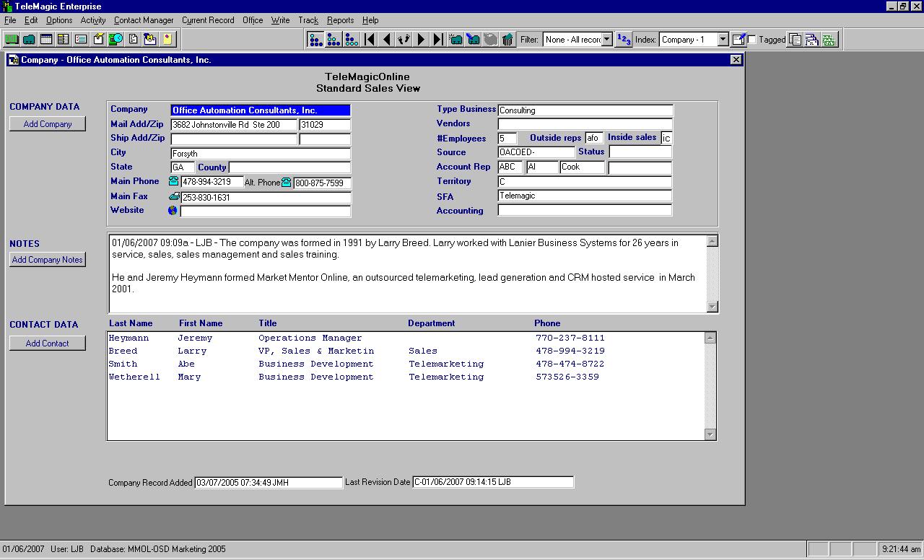This screenshot has height=560, width=924.
Task: Select the Jeremy Heymann contact row
Action: 289,337
